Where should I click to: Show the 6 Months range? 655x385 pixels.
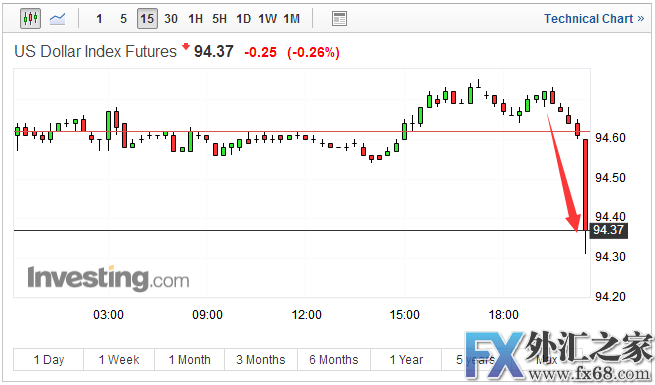334,360
